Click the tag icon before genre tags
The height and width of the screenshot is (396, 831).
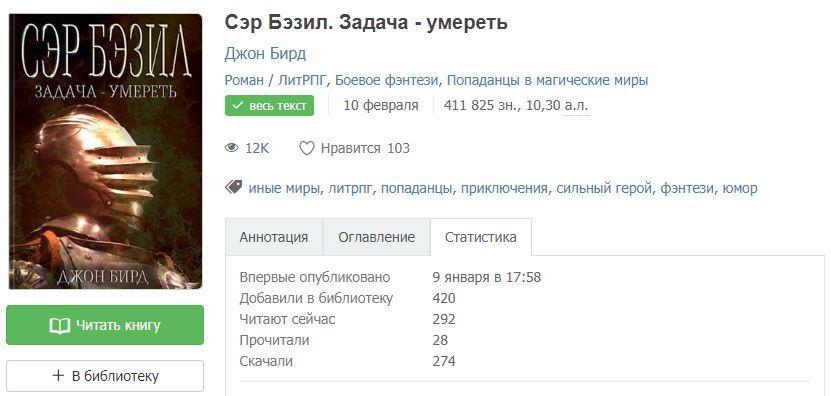(234, 187)
